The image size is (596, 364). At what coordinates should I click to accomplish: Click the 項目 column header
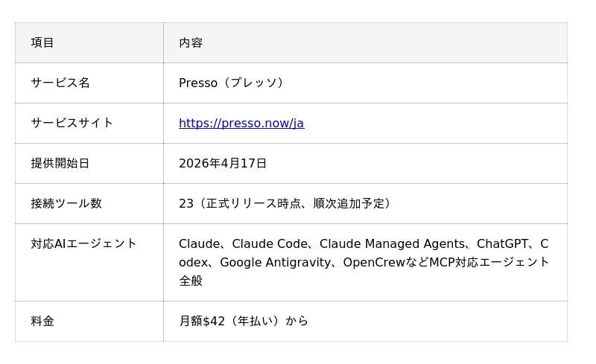point(42,43)
